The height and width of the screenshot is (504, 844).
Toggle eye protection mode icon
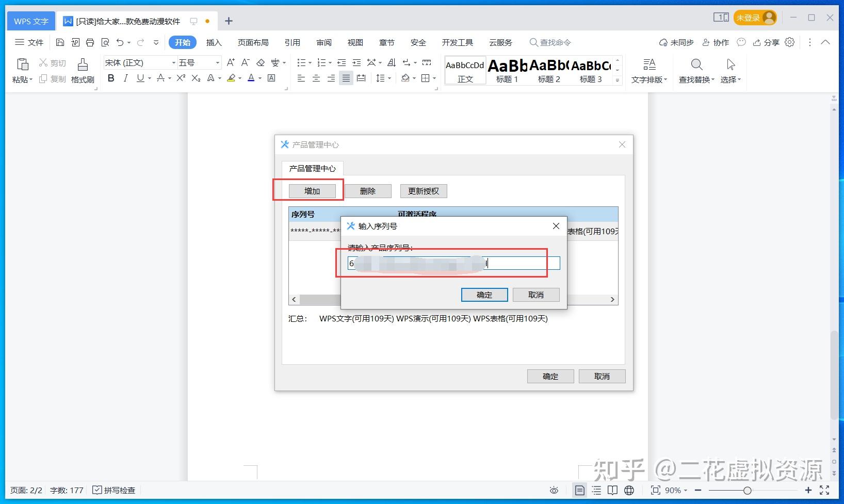pos(554,490)
